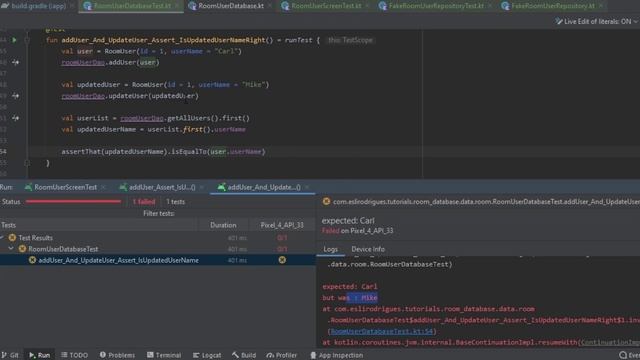640x360 pixels.
Task: Close the RoomUserScreenTest run tab
Action: (103, 187)
